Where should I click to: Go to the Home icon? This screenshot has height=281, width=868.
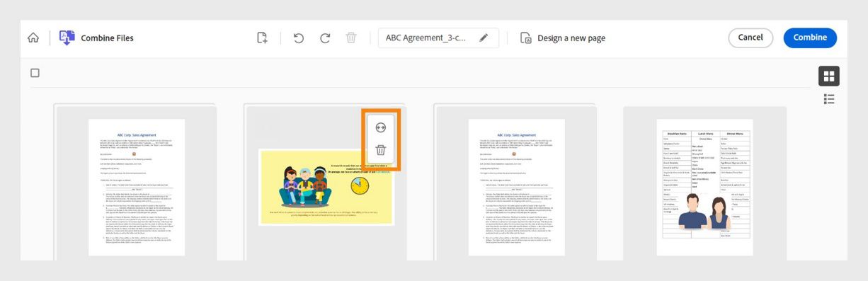[33, 38]
